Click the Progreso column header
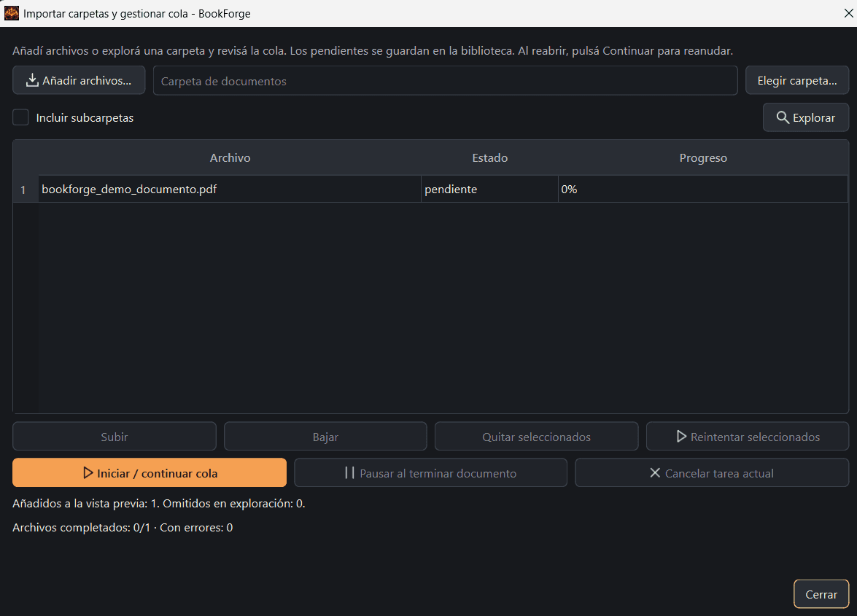 pos(703,157)
